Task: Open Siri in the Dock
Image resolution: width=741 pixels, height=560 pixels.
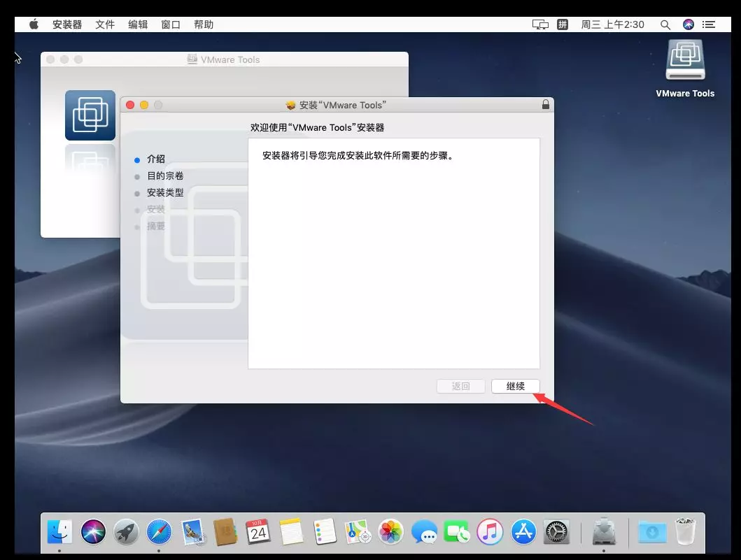Action: pyautogui.click(x=93, y=531)
